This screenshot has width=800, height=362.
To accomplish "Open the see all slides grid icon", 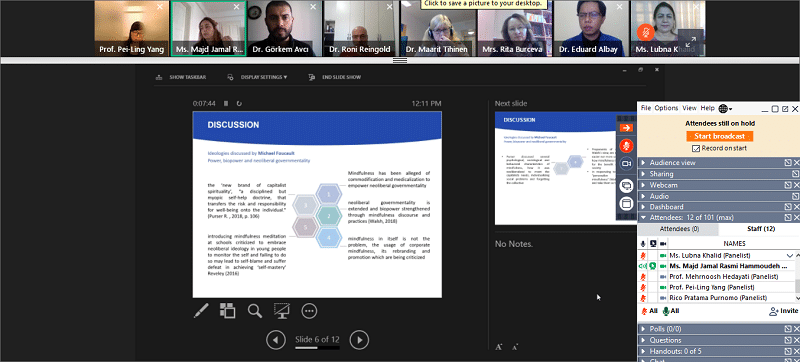I will tap(227, 311).
